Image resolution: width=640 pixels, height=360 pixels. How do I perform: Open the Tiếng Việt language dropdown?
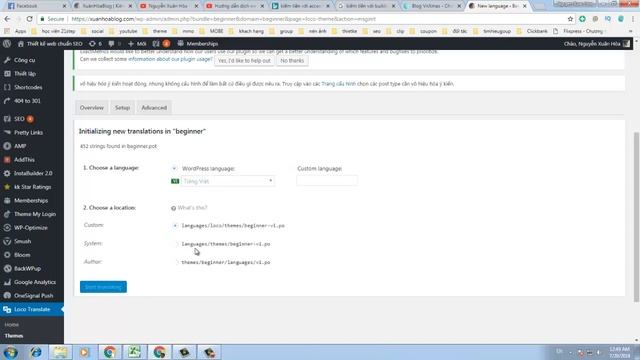tap(228, 181)
